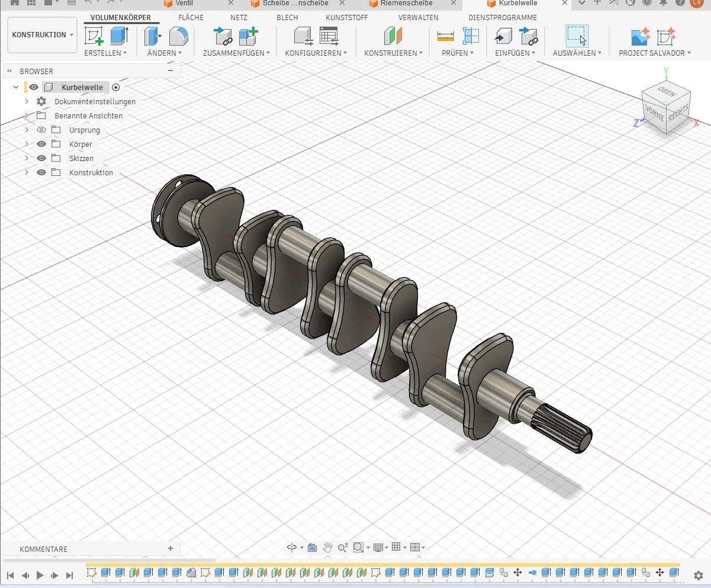The height and width of the screenshot is (588, 711).
Task: Hide the Konstruktion folder
Action: 41,172
